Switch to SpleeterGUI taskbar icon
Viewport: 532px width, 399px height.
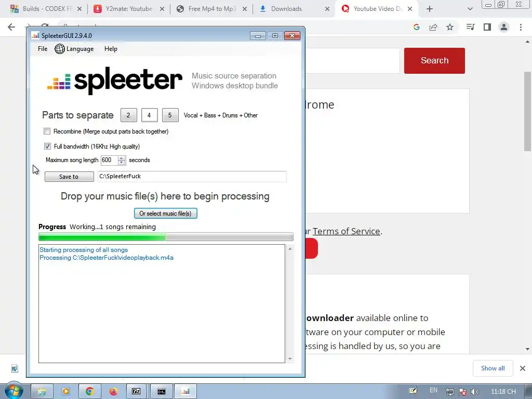point(185,392)
